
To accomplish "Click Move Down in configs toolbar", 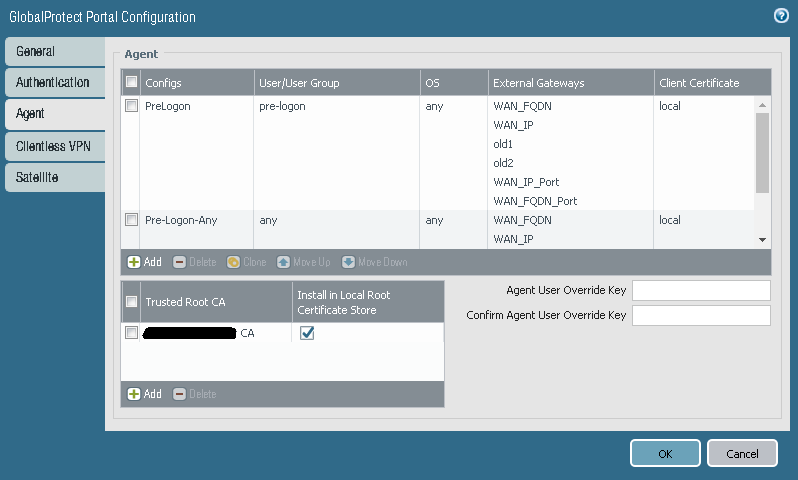I will click(x=374, y=262).
